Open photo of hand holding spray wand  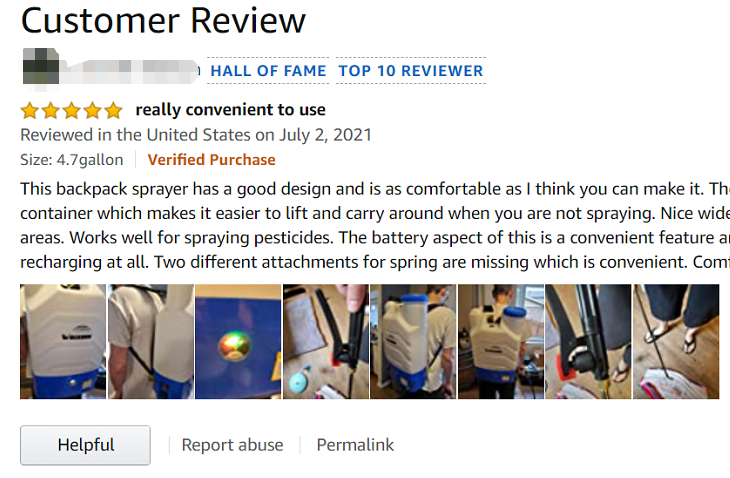[326, 341]
